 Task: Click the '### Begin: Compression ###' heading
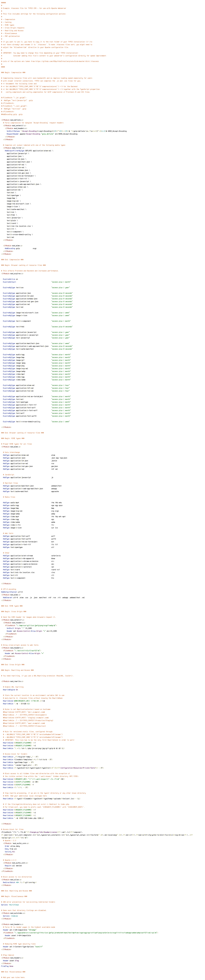tap(13, 72)
